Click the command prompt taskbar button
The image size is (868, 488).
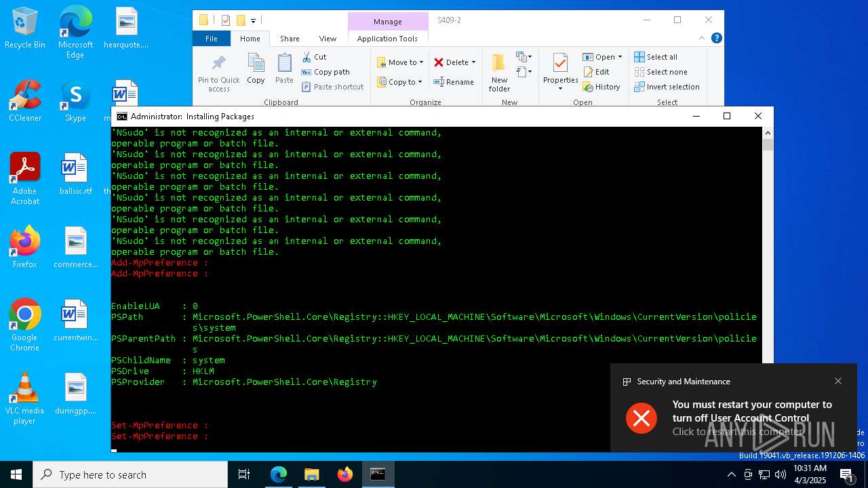(x=378, y=474)
